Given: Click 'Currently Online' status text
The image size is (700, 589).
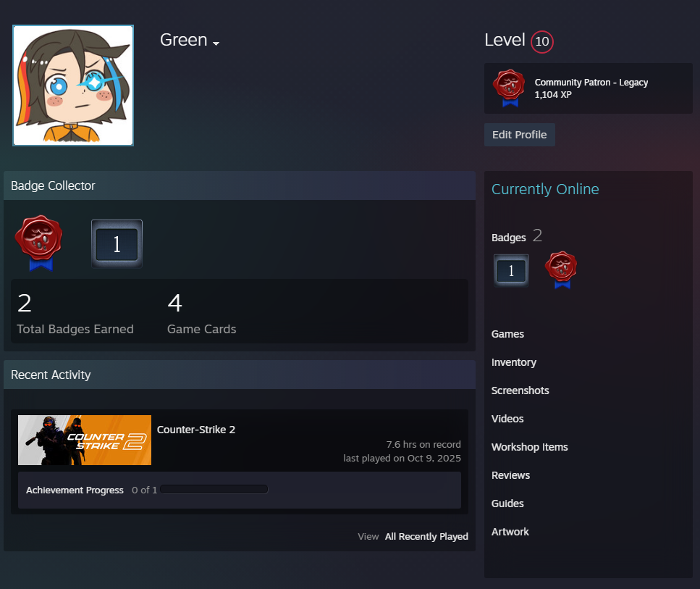Looking at the screenshot, I should click(545, 189).
